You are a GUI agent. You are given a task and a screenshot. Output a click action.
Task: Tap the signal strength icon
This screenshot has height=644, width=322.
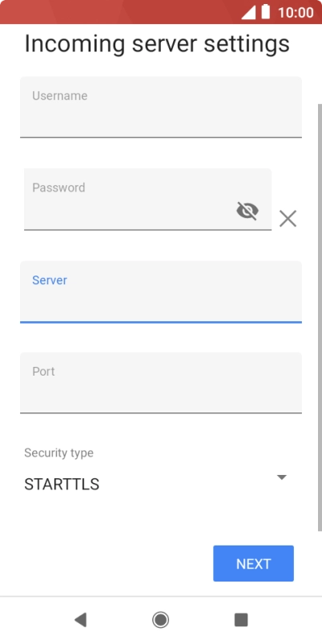(x=248, y=12)
